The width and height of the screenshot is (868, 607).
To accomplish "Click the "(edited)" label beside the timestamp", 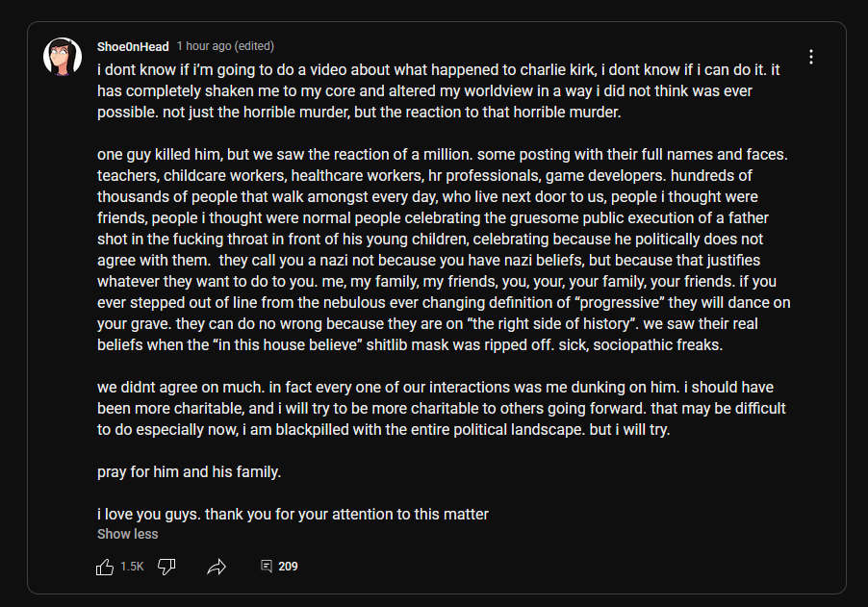I will [255, 46].
